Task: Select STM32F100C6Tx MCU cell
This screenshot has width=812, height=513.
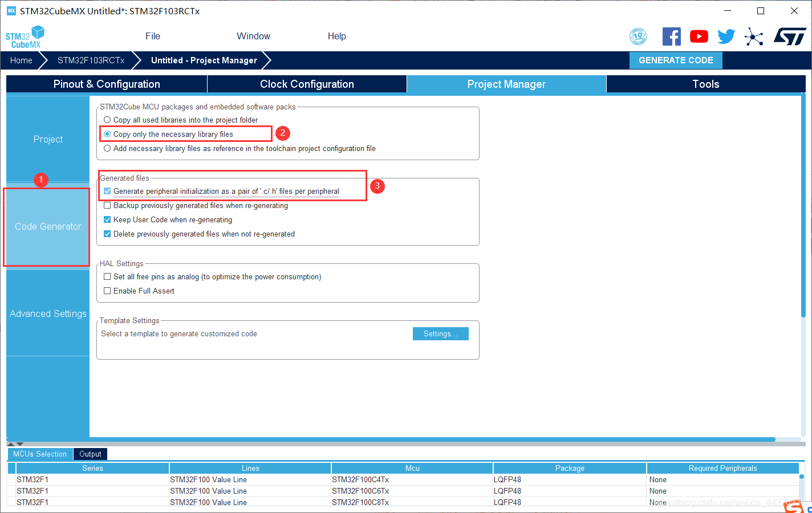Action: tap(412, 491)
